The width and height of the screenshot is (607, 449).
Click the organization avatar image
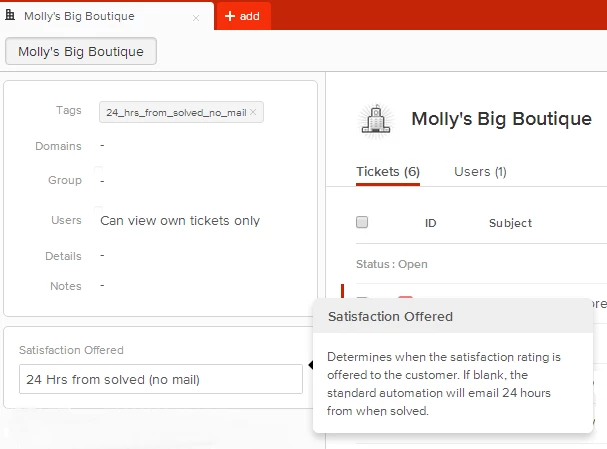[376, 120]
